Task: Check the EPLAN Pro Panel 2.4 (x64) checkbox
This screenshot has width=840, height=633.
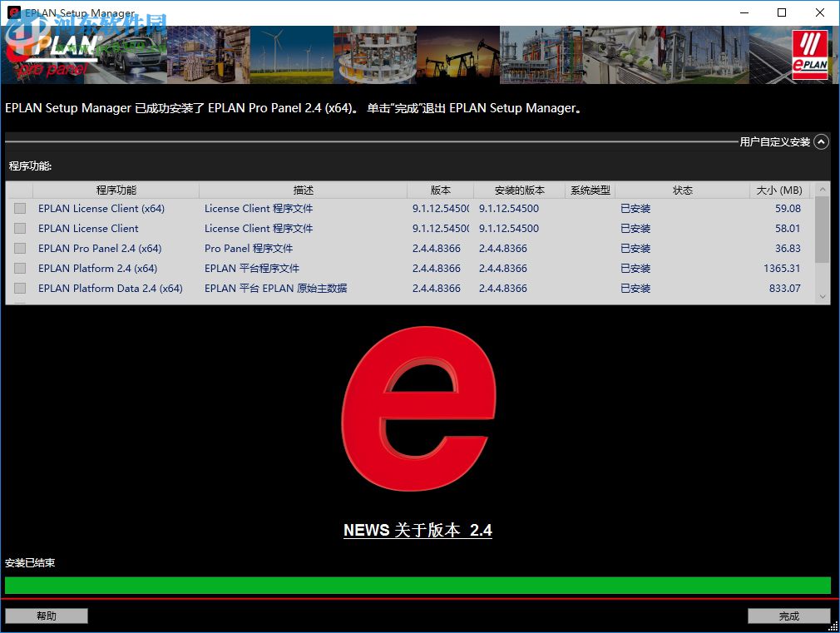Action: 19,249
